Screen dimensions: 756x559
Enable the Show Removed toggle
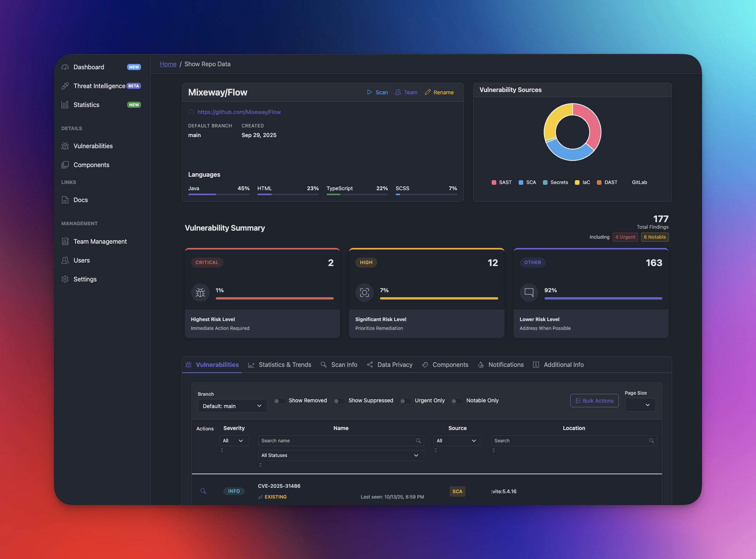click(279, 401)
